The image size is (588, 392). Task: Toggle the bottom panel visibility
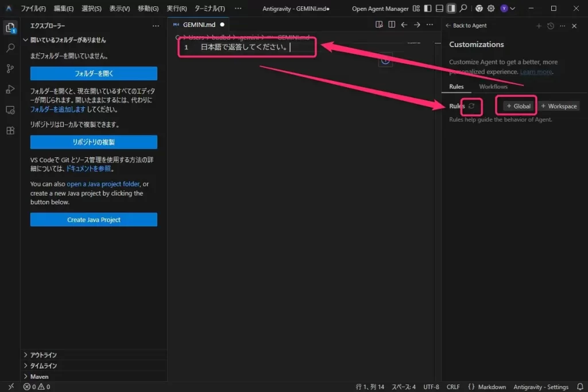439,8
